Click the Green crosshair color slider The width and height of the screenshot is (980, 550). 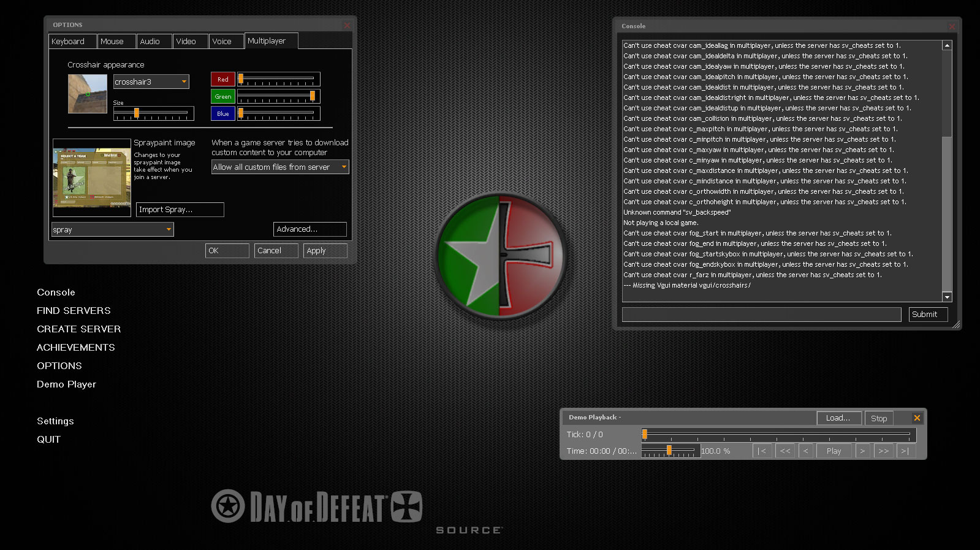pyautogui.click(x=278, y=96)
